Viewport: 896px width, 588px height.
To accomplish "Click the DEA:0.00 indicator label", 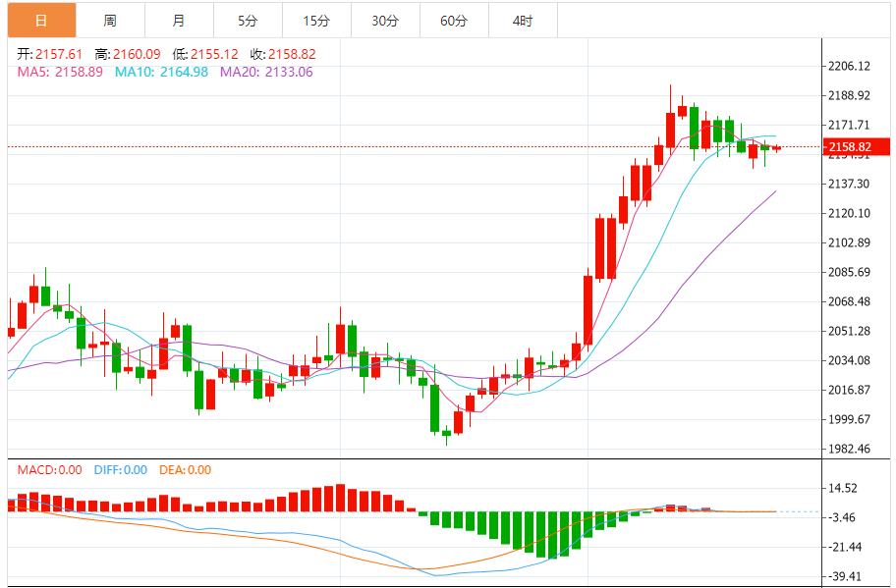I will click(185, 470).
